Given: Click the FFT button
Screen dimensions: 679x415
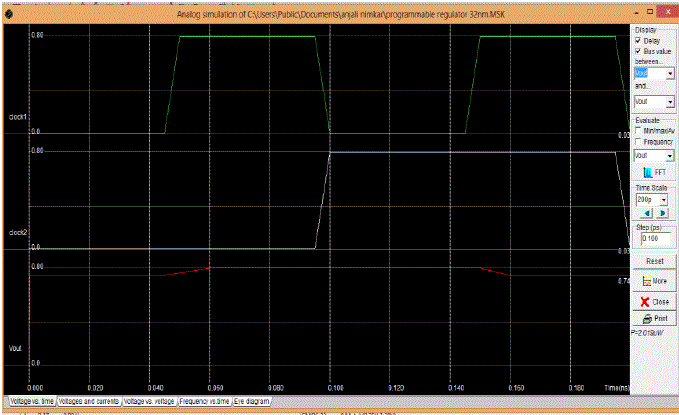Looking at the screenshot, I should click(654, 173).
